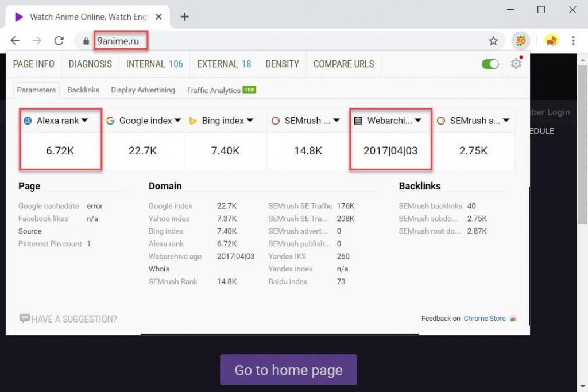Click the SEMrush subdo... label
The height and width of the screenshot is (392, 588).
428,219
